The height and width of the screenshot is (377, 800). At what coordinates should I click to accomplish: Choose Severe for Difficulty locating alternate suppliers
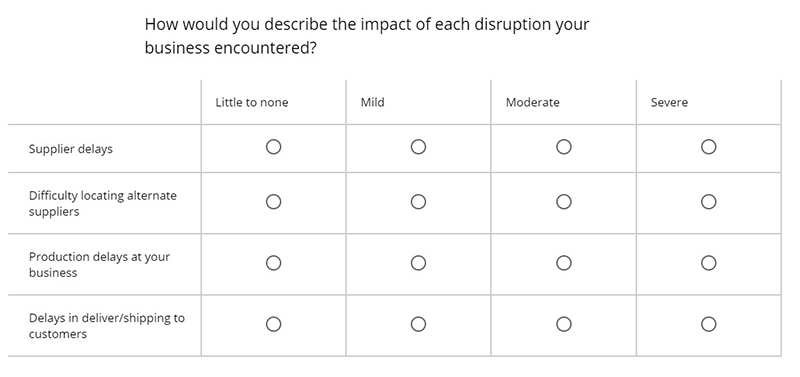[x=709, y=202]
